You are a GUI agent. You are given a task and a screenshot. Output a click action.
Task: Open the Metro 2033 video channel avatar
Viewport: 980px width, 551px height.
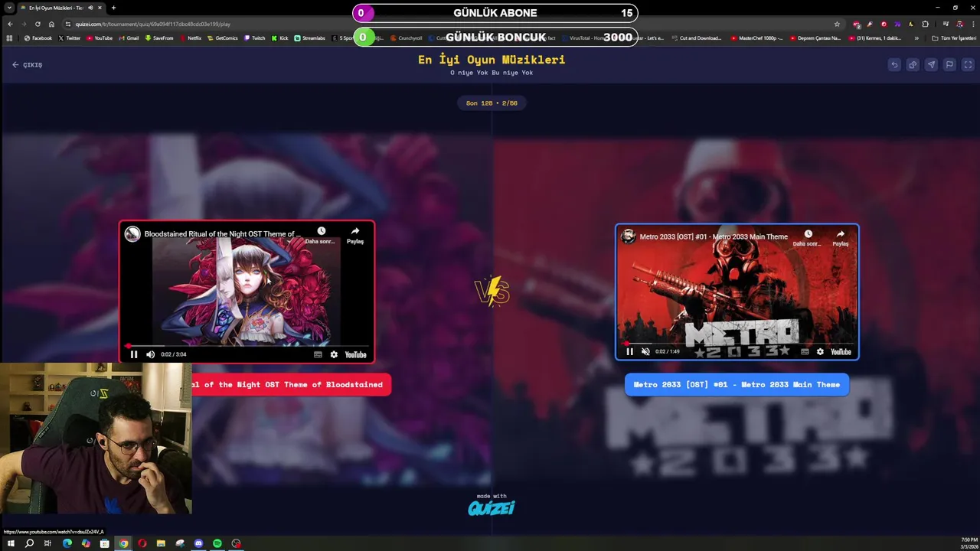[x=629, y=236]
